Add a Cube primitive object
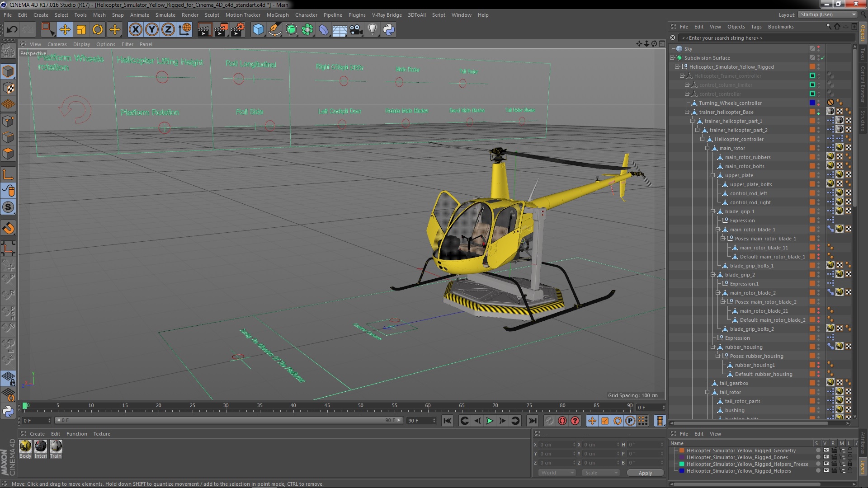Image resolution: width=868 pixels, height=488 pixels. tap(258, 30)
